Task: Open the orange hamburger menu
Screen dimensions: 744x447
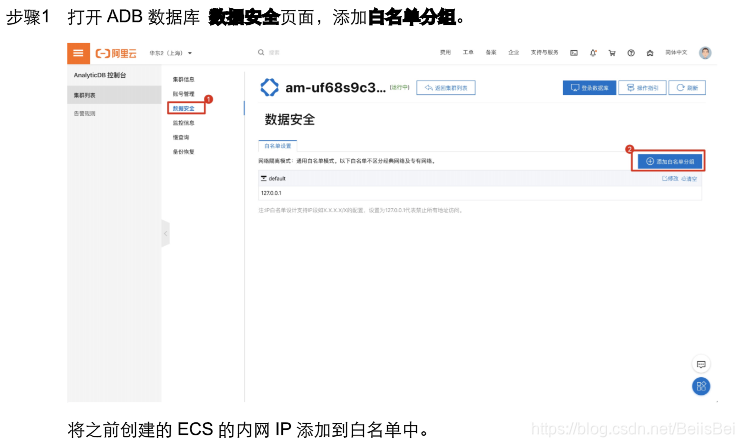Action: click(78, 53)
